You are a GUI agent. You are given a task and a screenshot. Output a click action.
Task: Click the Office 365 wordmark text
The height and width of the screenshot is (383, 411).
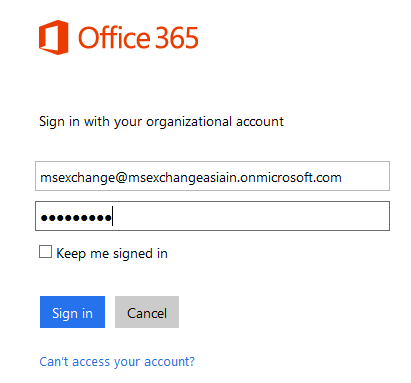click(138, 38)
